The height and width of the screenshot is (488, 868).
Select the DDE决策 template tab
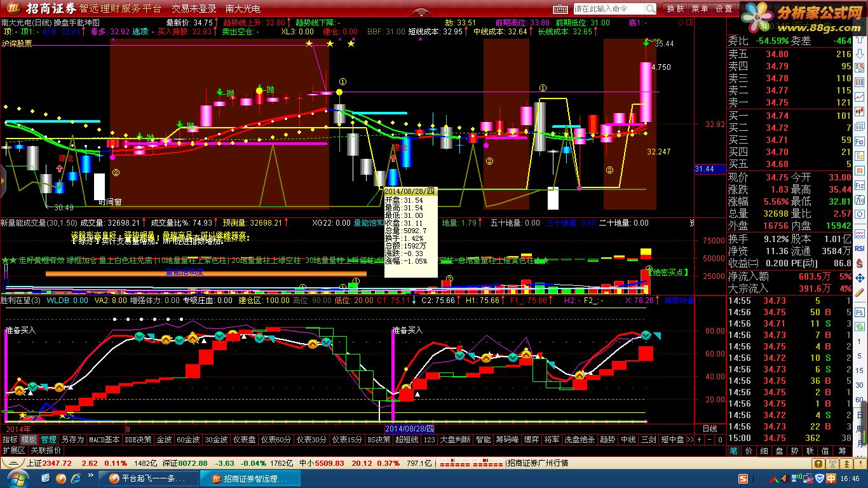(x=139, y=440)
